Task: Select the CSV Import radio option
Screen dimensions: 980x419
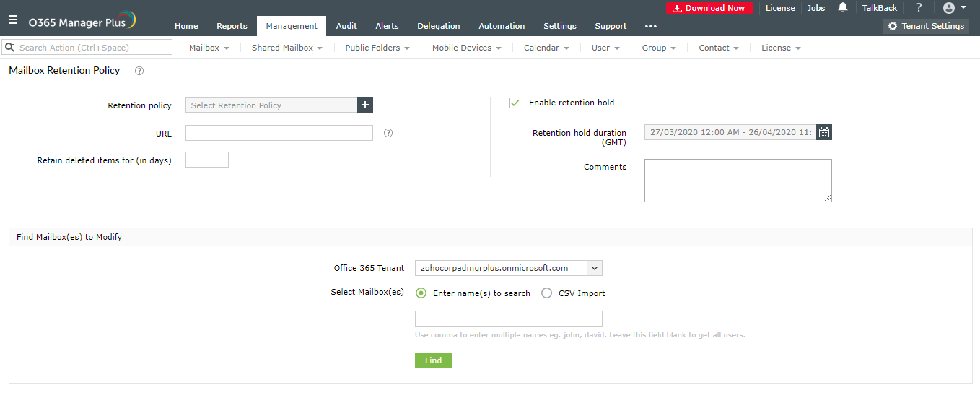Action: (546, 293)
